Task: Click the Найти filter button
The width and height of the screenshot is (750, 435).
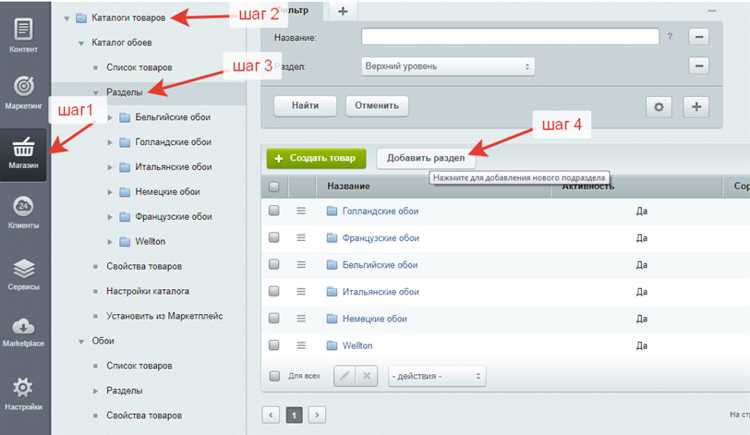Action: [305, 106]
